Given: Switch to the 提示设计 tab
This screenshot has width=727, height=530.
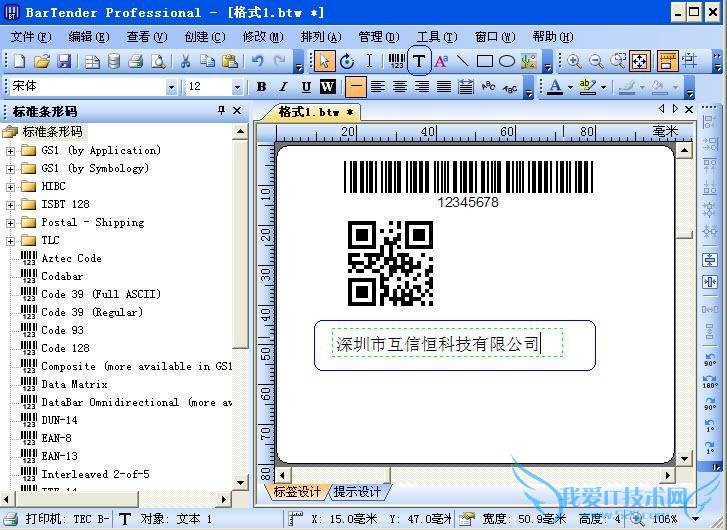Looking at the screenshot, I should (357, 492).
